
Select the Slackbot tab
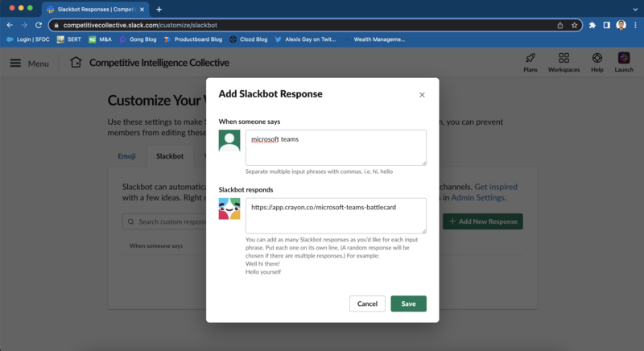(x=169, y=156)
